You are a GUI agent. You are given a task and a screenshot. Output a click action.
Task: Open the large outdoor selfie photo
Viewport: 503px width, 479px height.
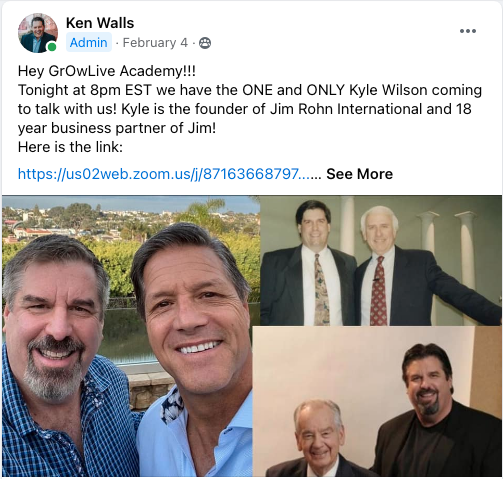pyautogui.click(x=131, y=336)
